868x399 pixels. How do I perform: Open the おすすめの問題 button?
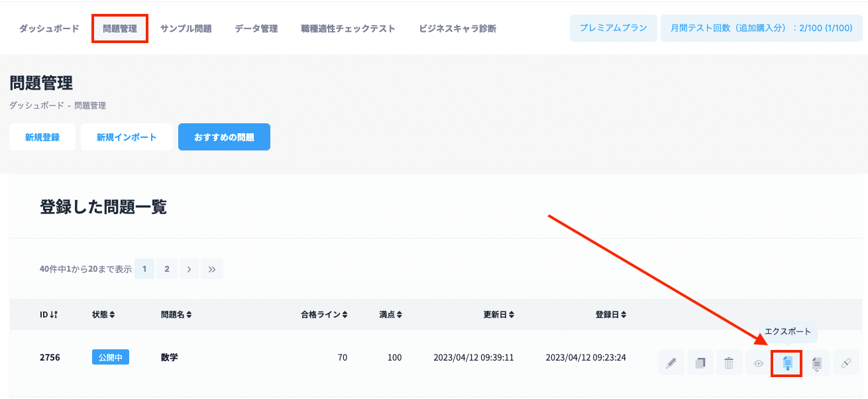tap(224, 137)
